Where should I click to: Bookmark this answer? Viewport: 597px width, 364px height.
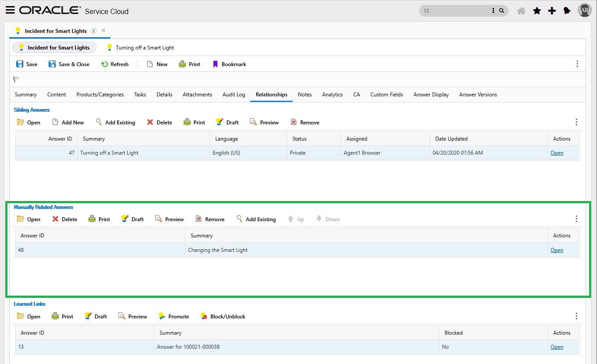[x=229, y=64]
